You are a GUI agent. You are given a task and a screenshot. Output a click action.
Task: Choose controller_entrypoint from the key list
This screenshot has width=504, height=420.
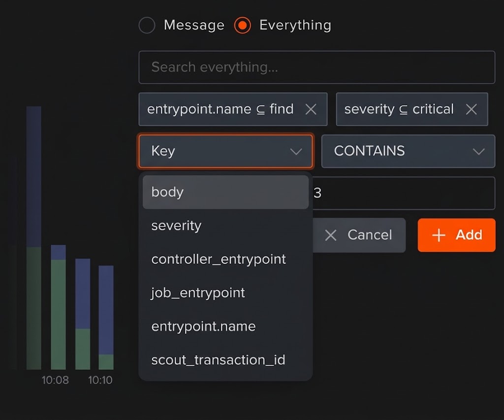[225, 259]
